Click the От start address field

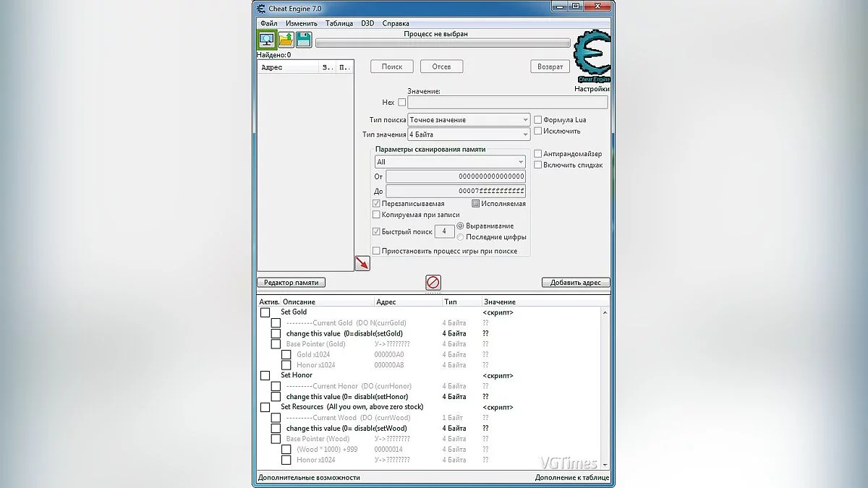(456, 176)
